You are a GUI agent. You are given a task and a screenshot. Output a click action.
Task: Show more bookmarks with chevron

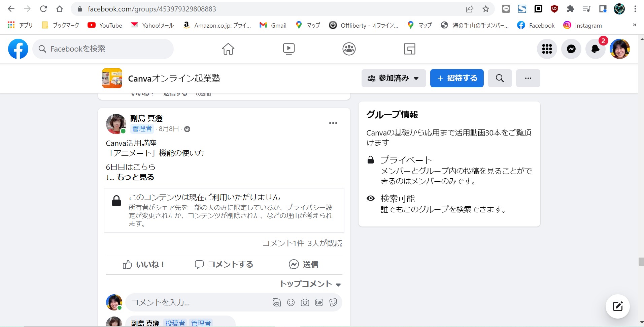(635, 25)
